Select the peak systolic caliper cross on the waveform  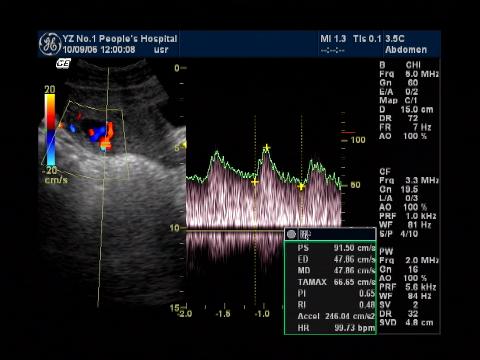(x=266, y=148)
